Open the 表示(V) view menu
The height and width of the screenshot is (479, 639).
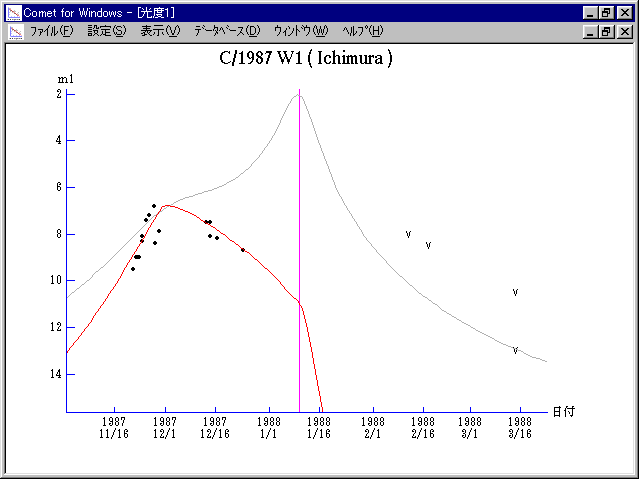159,31
